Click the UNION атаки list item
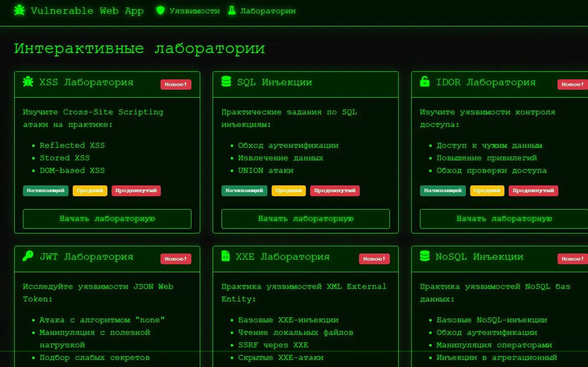The width and height of the screenshot is (588, 367). [x=266, y=170]
